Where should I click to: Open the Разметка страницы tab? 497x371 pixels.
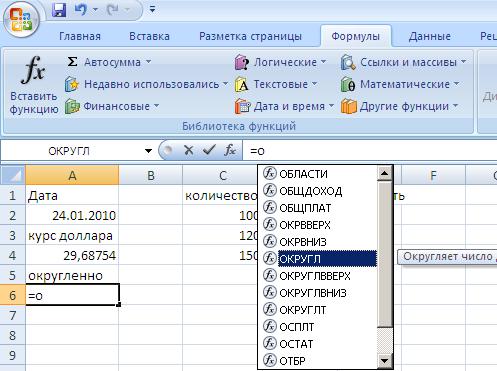pos(250,36)
